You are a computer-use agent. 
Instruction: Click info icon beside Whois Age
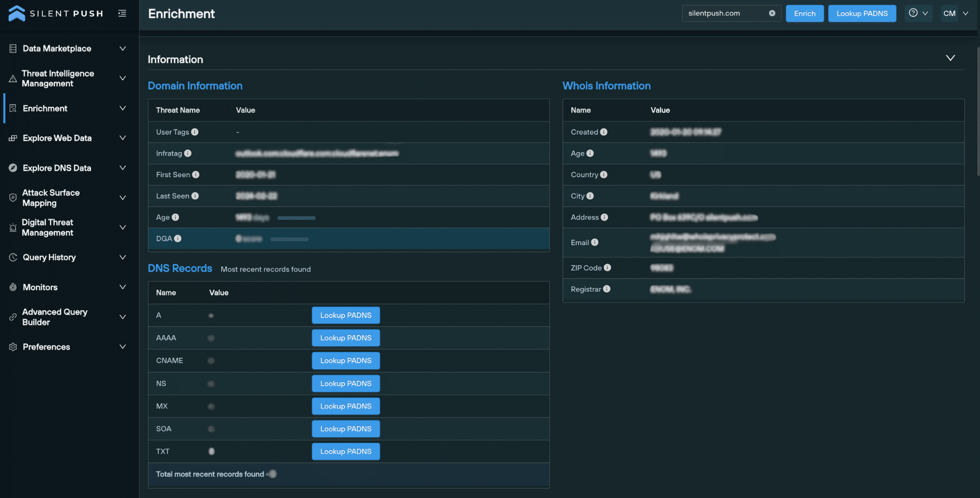[590, 154]
